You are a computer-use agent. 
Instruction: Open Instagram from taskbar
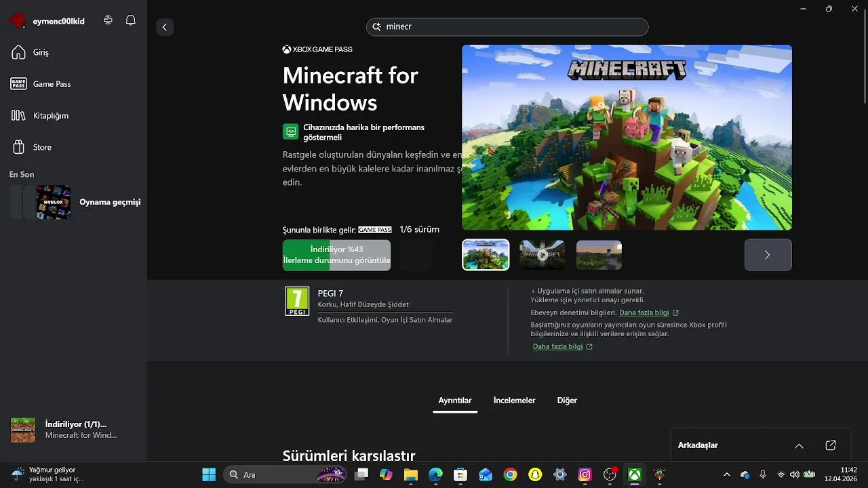585,474
